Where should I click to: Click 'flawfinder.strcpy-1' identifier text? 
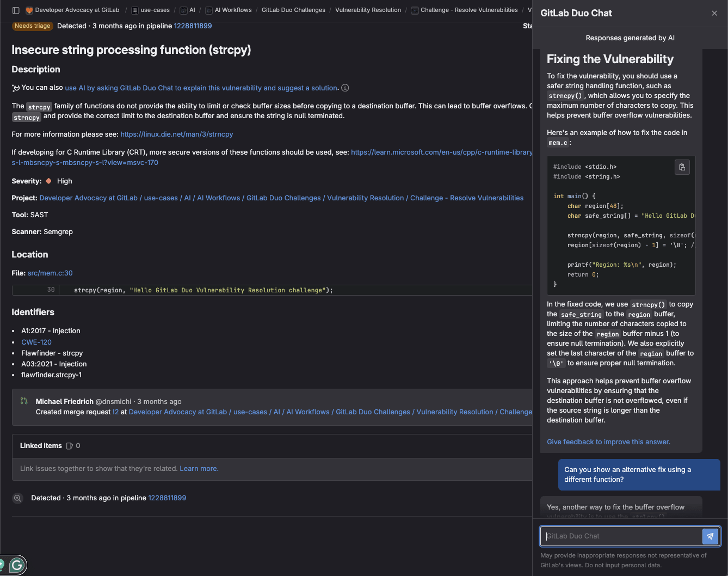click(x=51, y=375)
